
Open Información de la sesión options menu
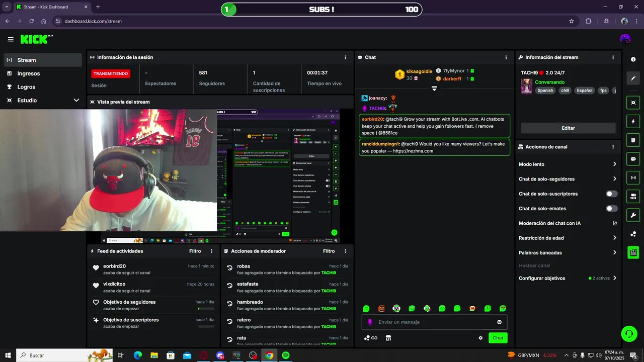pos(345,57)
